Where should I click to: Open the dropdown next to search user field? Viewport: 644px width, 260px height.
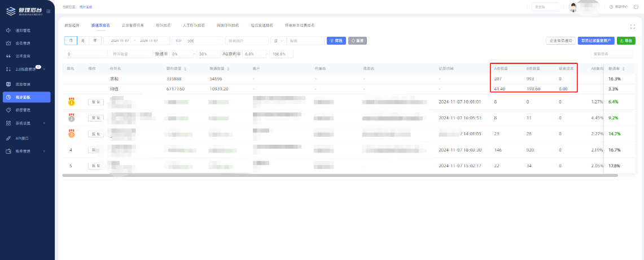tap(278, 41)
